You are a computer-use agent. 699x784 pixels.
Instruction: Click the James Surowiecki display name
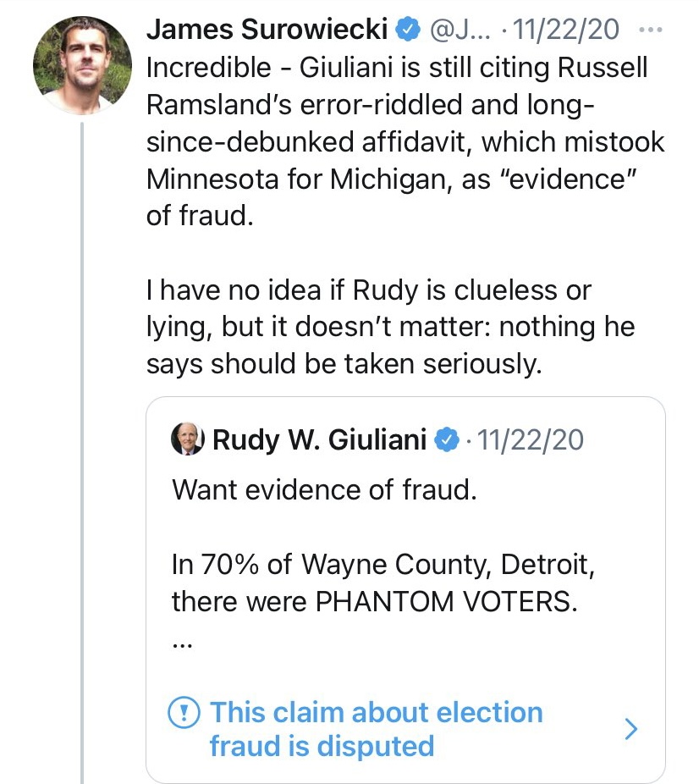coord(267,30)
